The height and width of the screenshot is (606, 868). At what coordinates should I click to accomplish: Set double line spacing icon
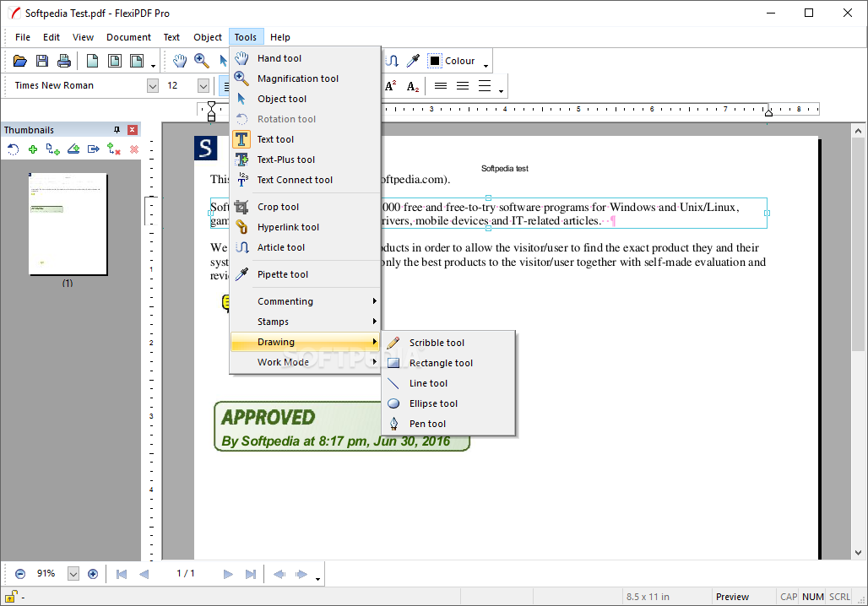coord(485,86)
